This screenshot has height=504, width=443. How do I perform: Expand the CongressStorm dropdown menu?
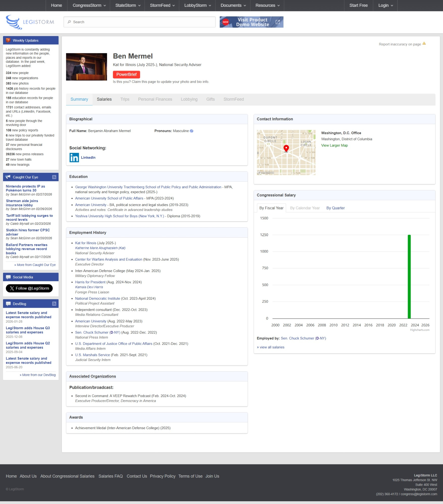89,5
